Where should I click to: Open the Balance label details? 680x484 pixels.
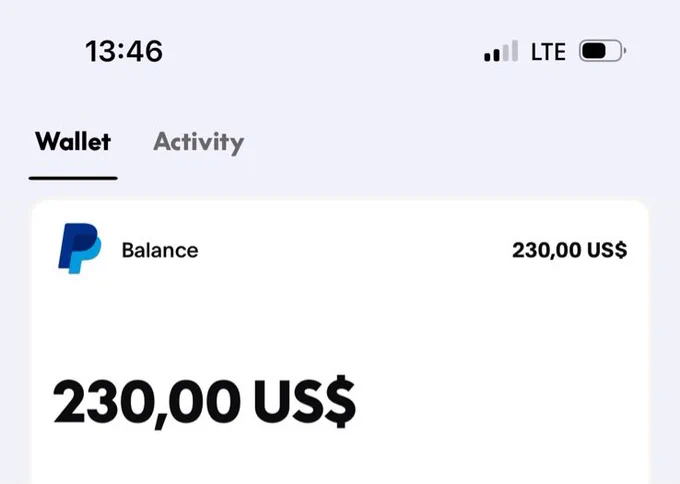(x=160, y=250)
